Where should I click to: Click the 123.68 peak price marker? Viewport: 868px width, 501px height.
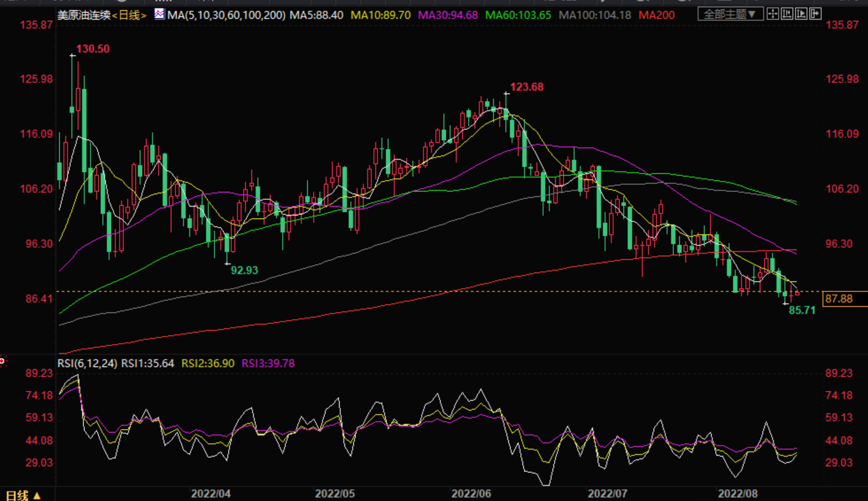pyautogui.click(x=527, y=87)
